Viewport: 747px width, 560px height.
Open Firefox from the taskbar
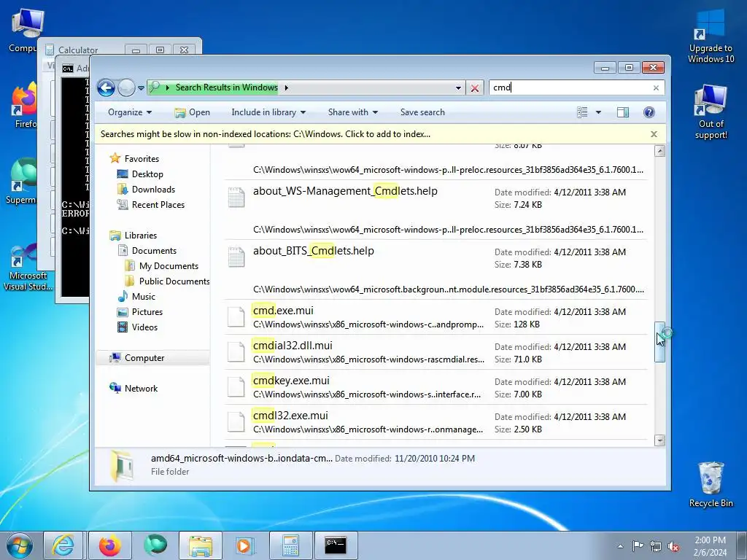click(109, 545)
